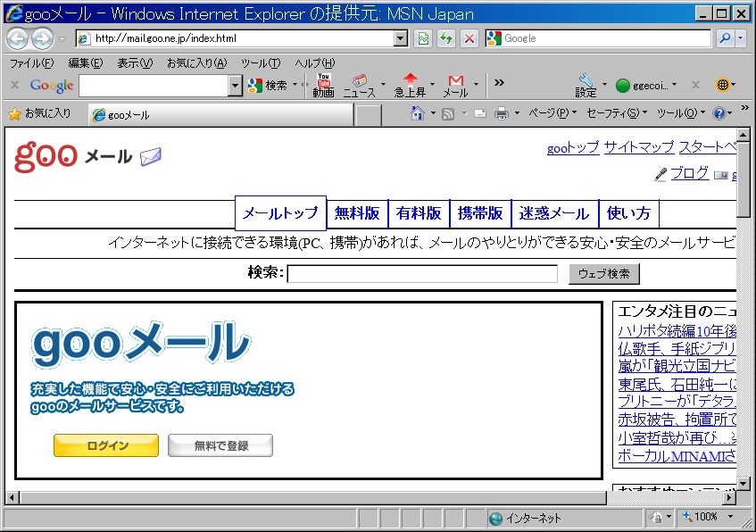
Task: Expand the address bar history dropdown
Action: point(401,38)
